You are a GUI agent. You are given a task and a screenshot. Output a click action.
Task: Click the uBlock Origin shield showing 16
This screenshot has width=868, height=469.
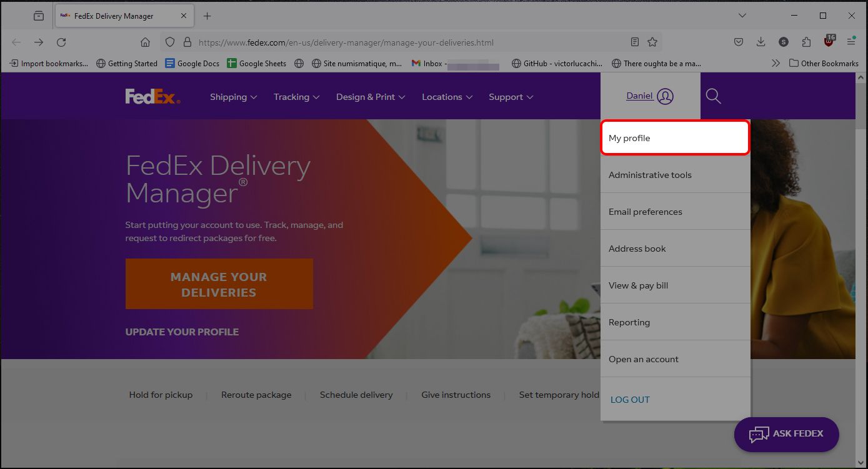pyautogui.click(x=828, y=41)
